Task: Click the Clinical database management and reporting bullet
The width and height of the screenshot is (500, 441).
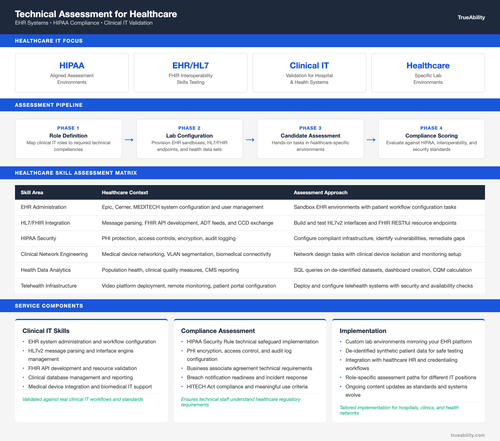Action: tap(80, 377)
